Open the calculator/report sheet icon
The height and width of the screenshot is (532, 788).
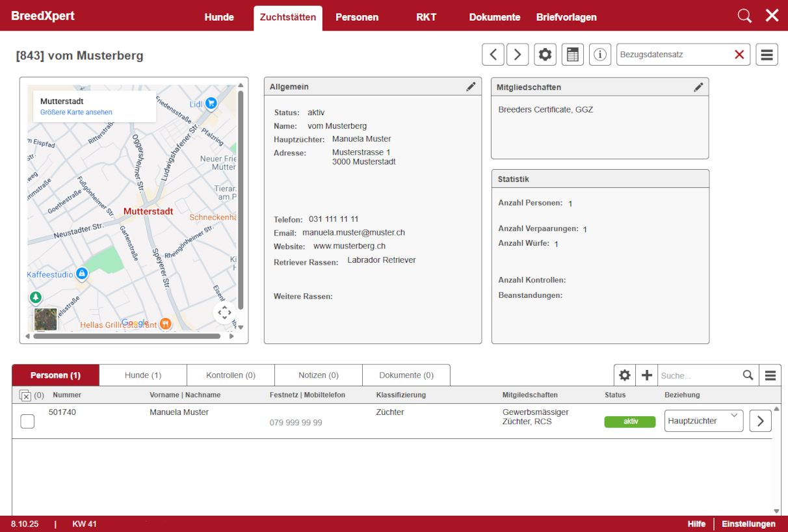[x=572, y=55]
